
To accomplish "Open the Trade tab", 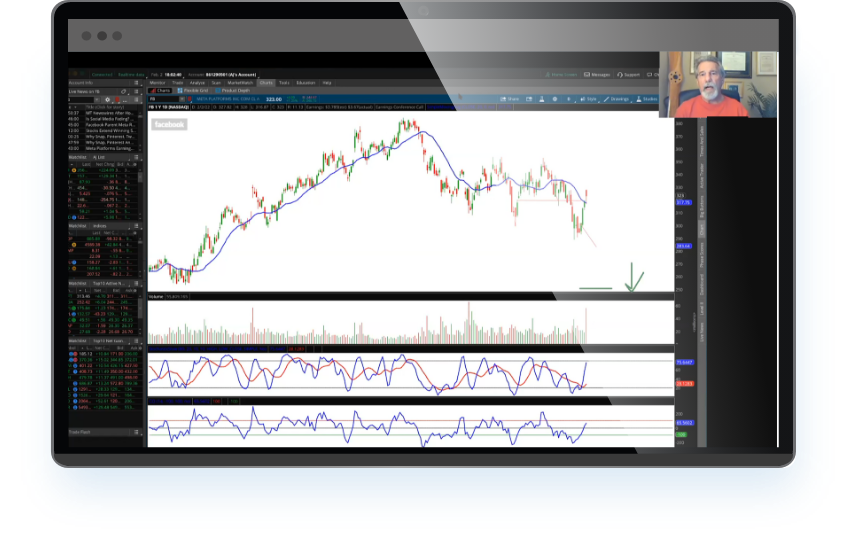I will 177,83.
